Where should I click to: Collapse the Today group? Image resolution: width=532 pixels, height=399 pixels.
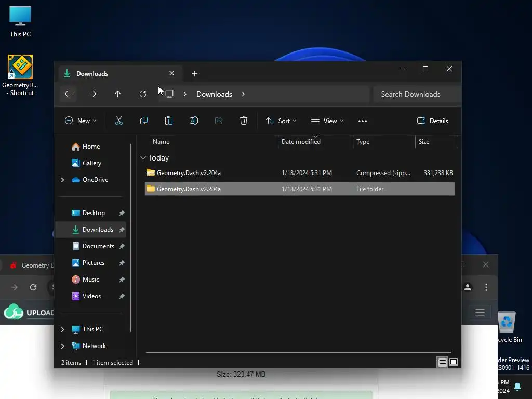pos(143,158)
